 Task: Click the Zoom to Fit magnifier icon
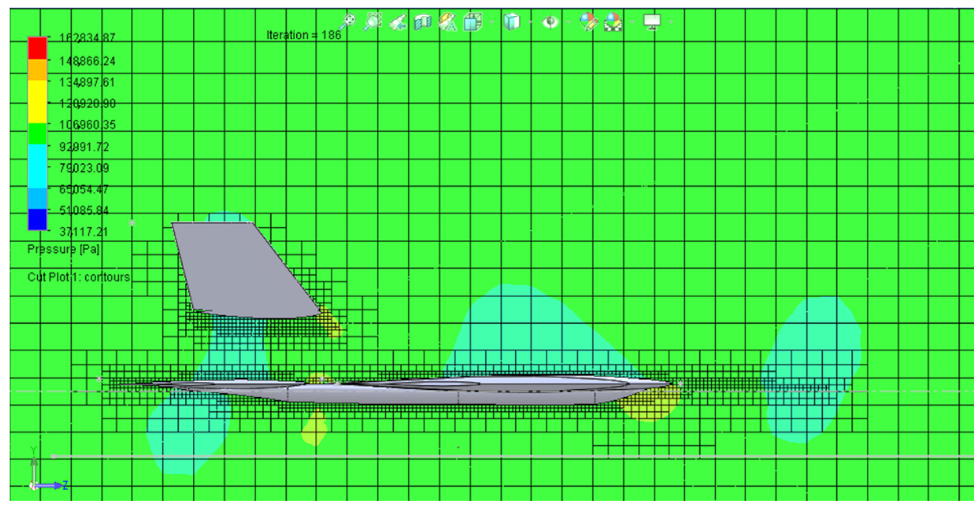348,21
